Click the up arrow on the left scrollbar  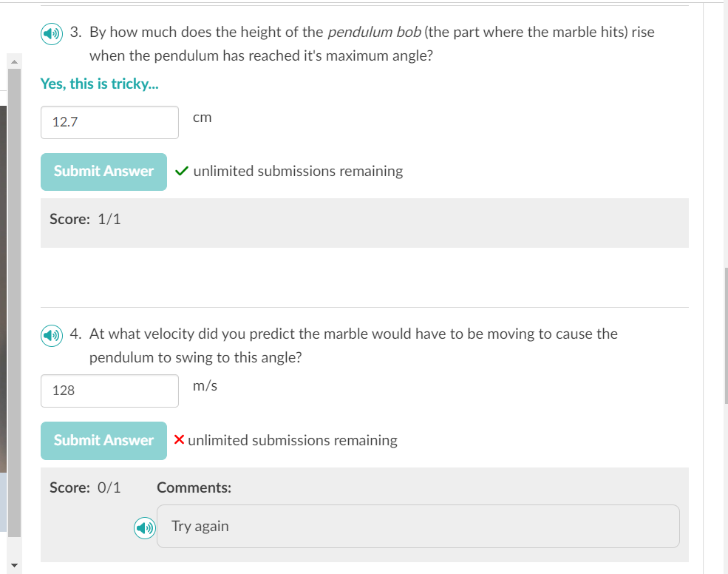click(14, 61)
